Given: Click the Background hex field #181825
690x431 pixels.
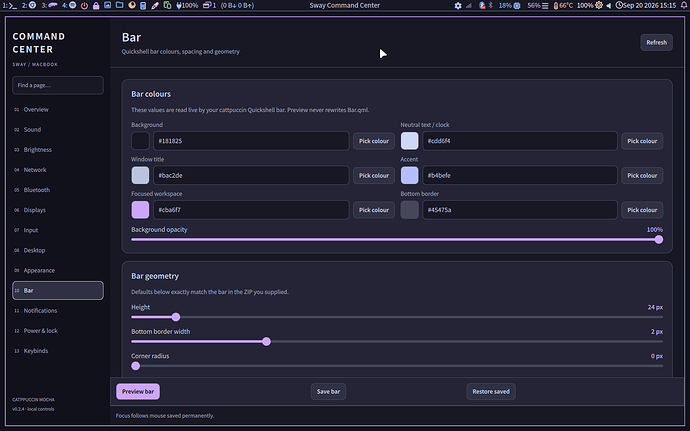Looking at the screenshot, I should [251, 141].
